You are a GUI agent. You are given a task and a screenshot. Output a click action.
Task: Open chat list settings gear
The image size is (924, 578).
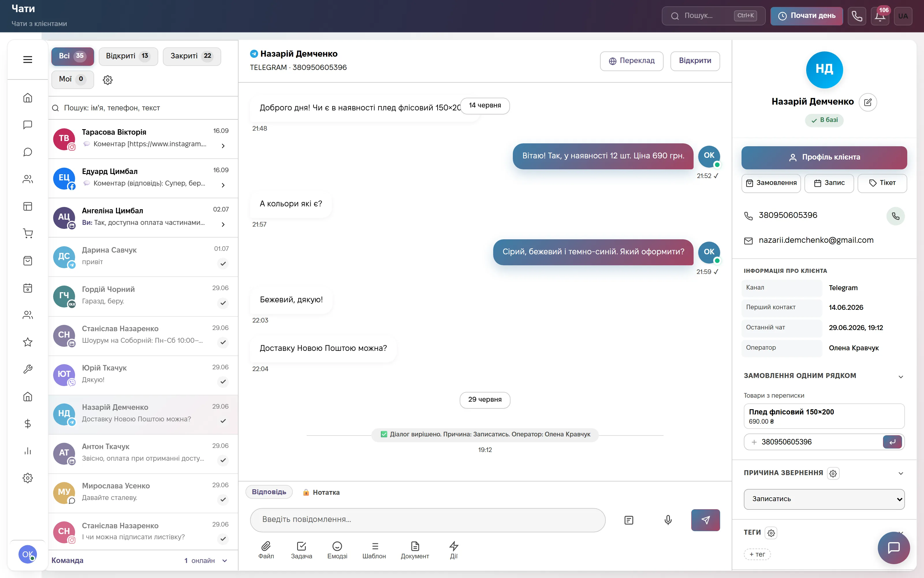(x=108, y=80)
